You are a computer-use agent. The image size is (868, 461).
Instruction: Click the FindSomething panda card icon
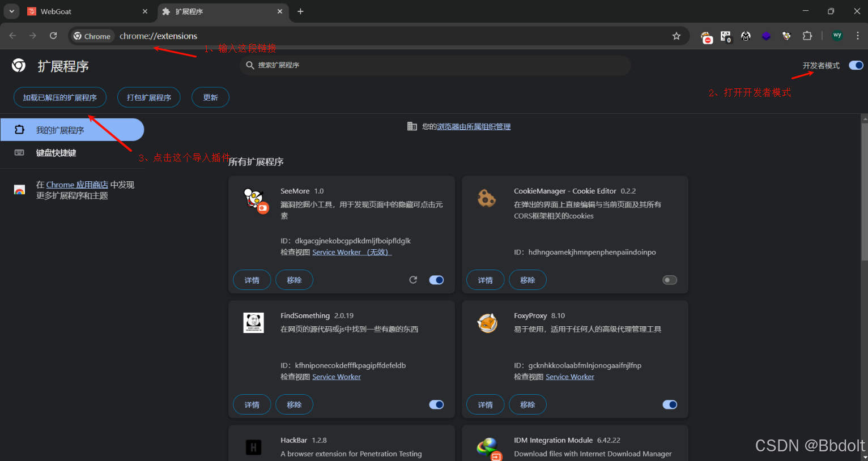point(253,323)
